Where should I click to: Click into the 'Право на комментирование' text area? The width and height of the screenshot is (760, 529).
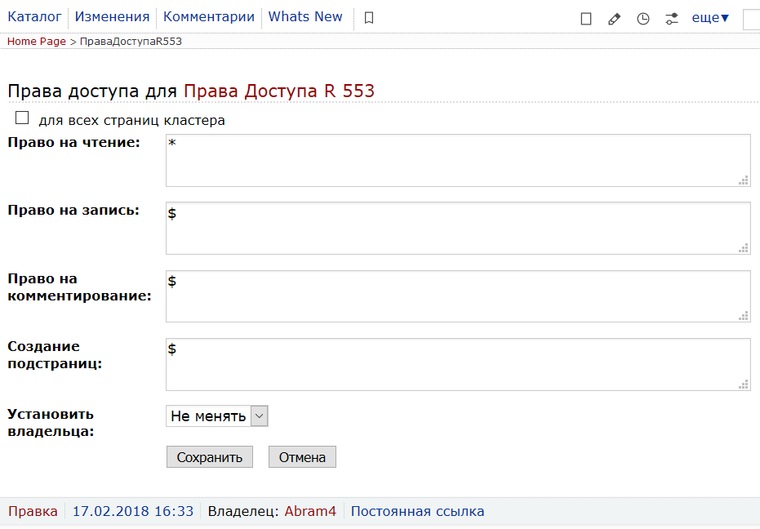click(458, 296)
